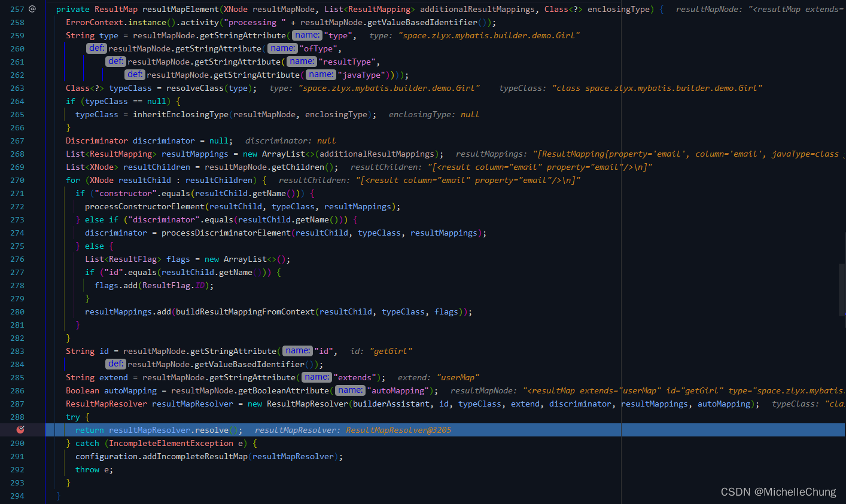Click the "constructor" string literal
Viewport: 846px width, 504px height.
point(126,193)
